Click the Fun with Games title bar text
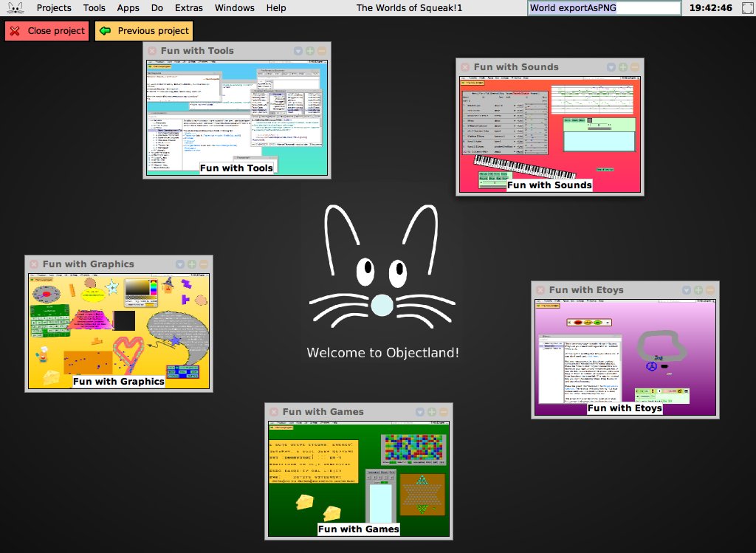 click(x=323, y=412)
